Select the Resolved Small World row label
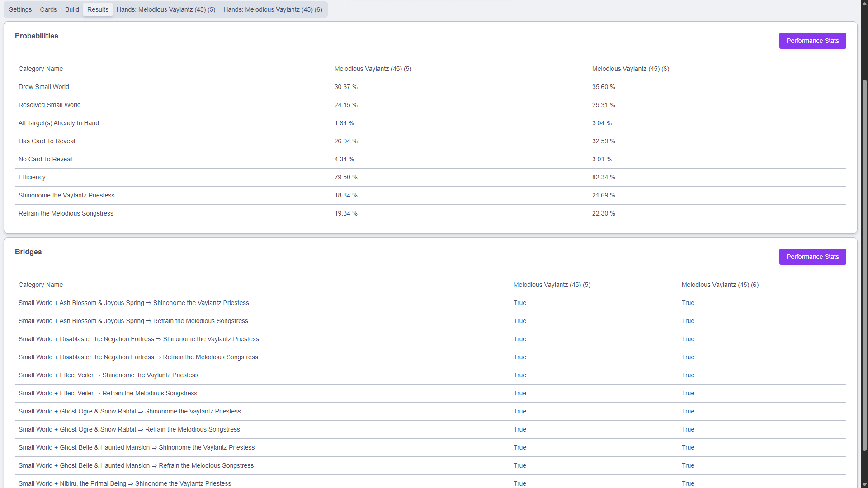 click(x=50, y=105)
